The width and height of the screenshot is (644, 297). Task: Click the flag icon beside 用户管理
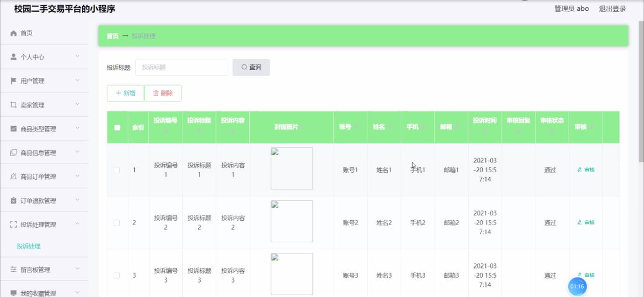click(x=14, y=81)
